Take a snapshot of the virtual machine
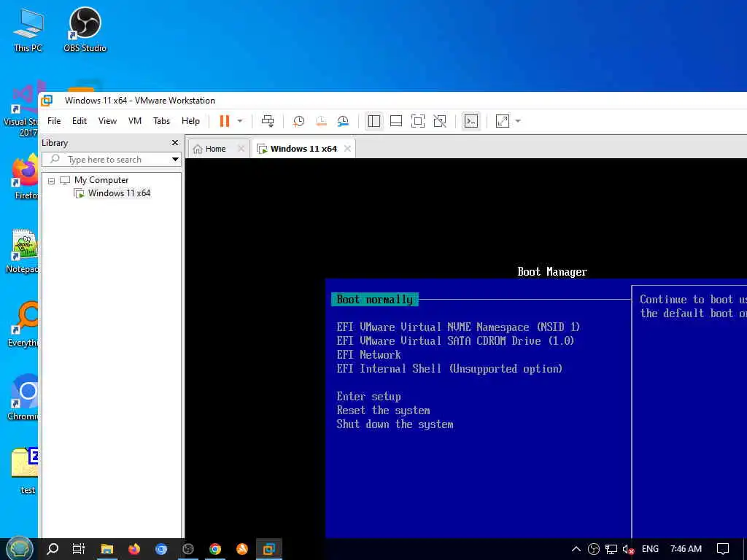 [x=298, y=121]
